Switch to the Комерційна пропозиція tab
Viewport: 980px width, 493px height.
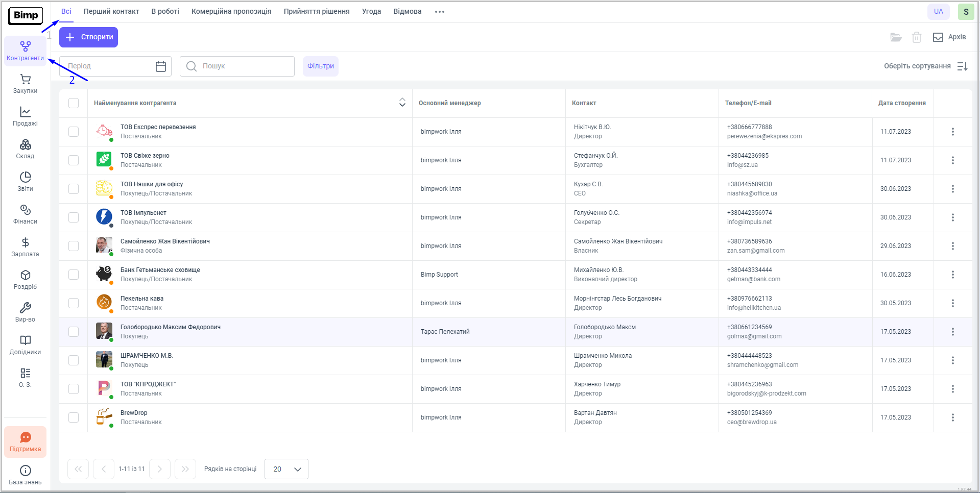click(x=231, y=11)
